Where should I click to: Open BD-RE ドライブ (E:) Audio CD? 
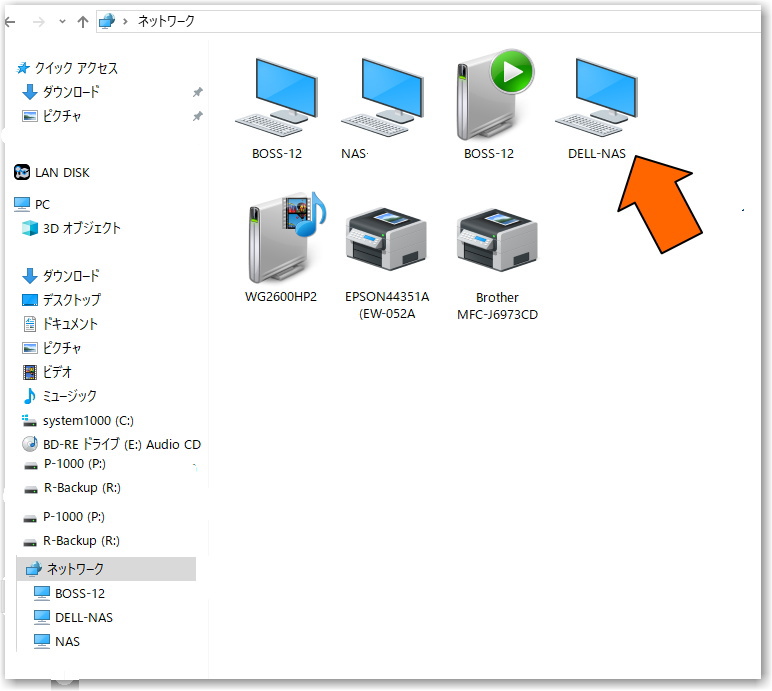point(112,444)
